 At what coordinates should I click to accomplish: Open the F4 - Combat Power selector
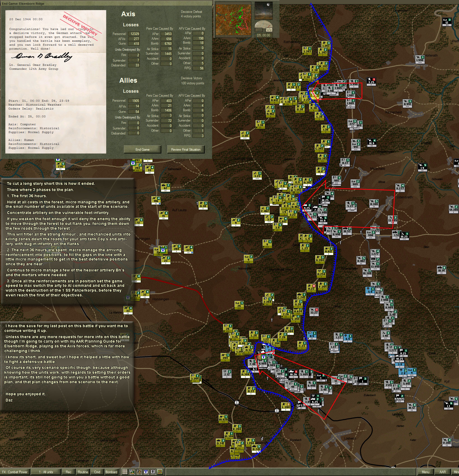(15, 472)
